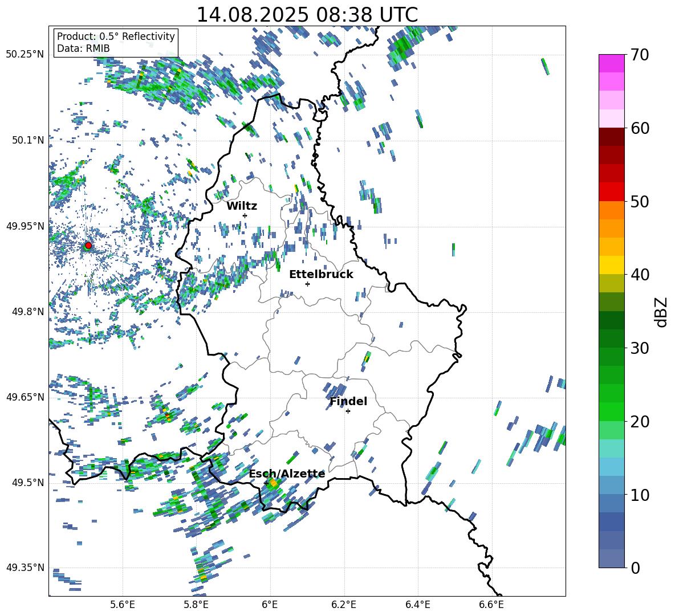Click the Esch/Alzette station cross marker
The height and width of the screenshot is (616, 675).
pos(266,483)
